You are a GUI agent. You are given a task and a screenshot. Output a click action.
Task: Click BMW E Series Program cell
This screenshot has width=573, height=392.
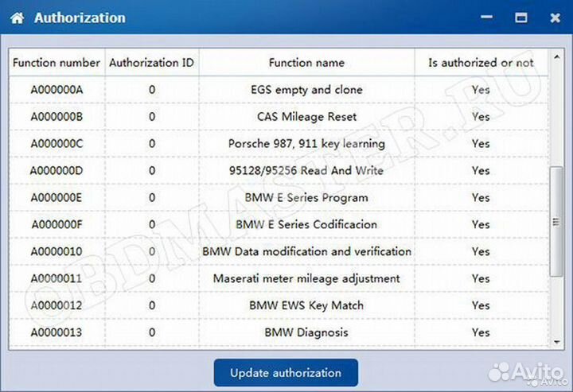coord(306,198)
